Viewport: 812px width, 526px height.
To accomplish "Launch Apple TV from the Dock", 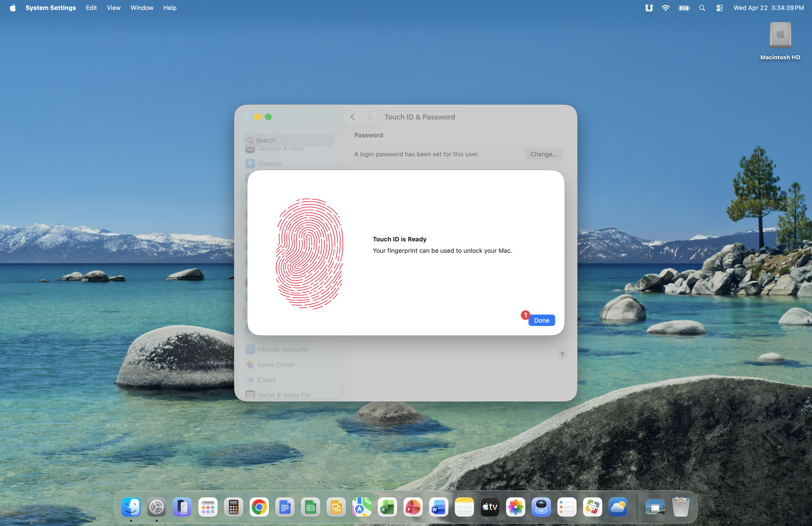I will click(490, 507).
